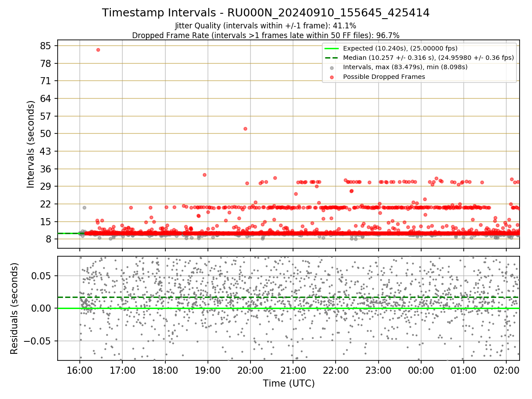Click the y-axis tick label '8'
532x399 pixels.
[x=49, y=239]
